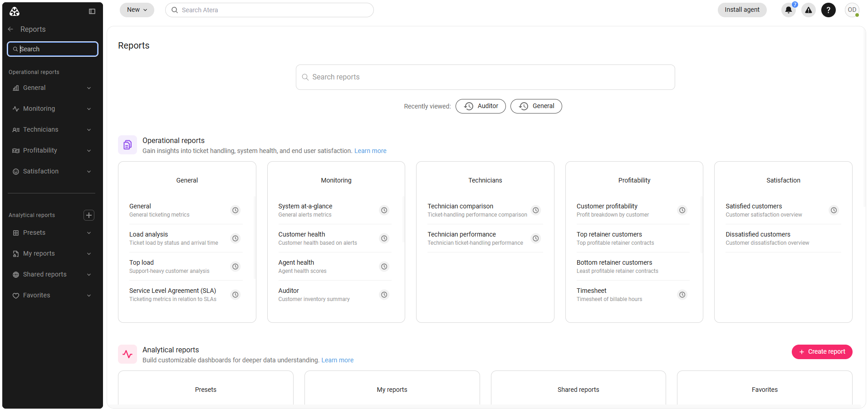
Task: Click the back arrow beside Reports
Action: point(10,29)
